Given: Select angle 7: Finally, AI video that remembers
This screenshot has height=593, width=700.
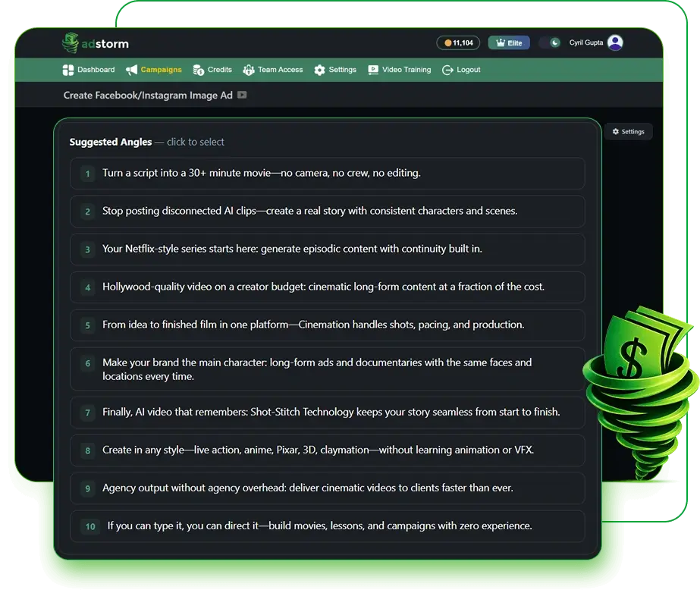Looking at the screenshot, I should [x=327, y=413].
